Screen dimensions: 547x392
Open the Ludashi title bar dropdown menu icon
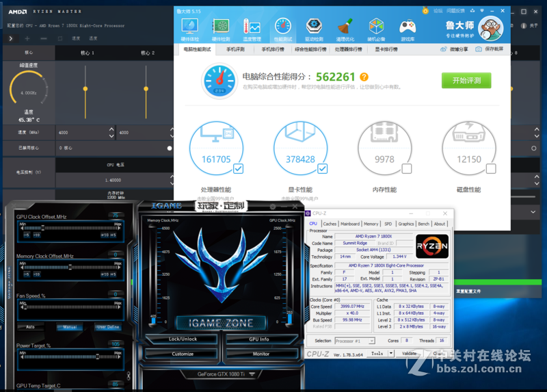point(482,11)
